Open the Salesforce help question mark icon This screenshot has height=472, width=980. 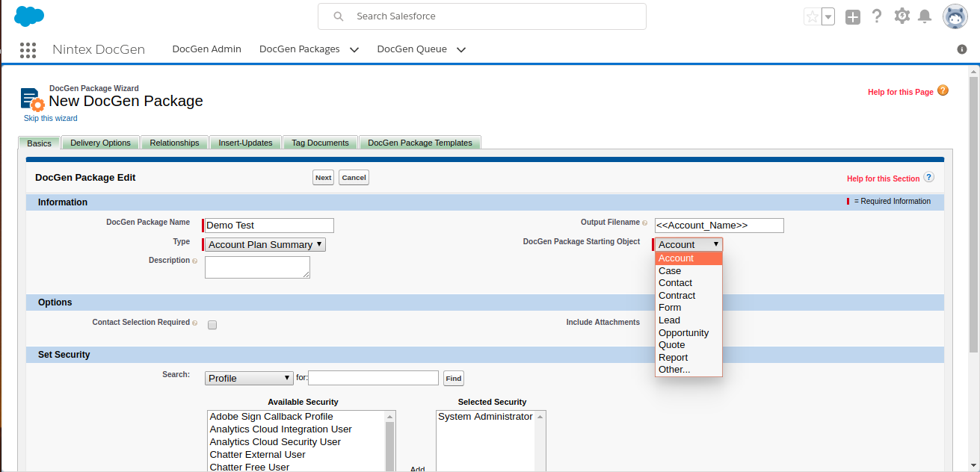click(x=878, y=16)
